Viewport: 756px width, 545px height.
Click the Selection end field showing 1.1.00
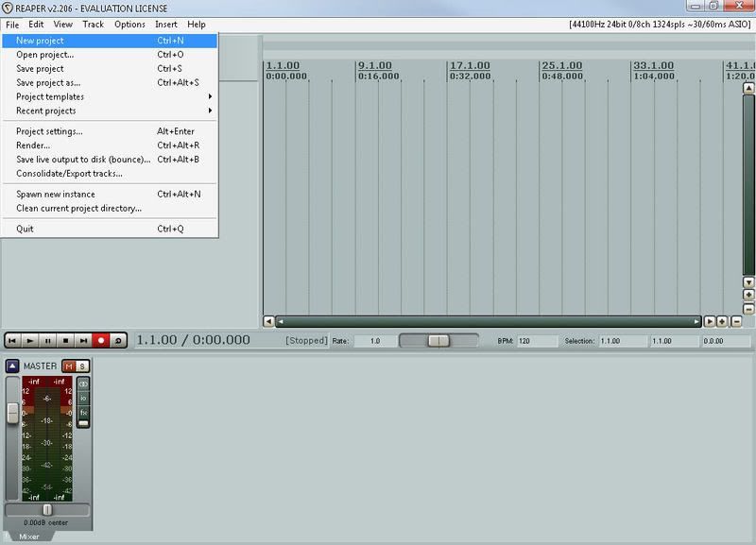(x=674, y=341)
